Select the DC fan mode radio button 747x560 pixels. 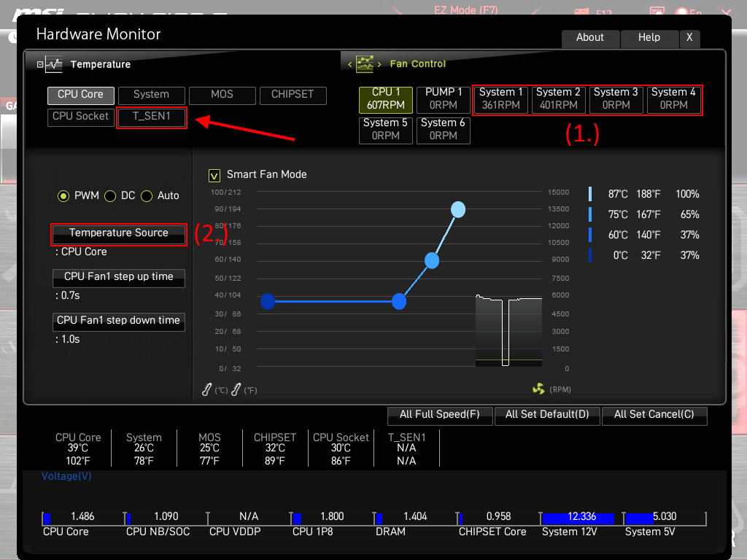point(110,196)
